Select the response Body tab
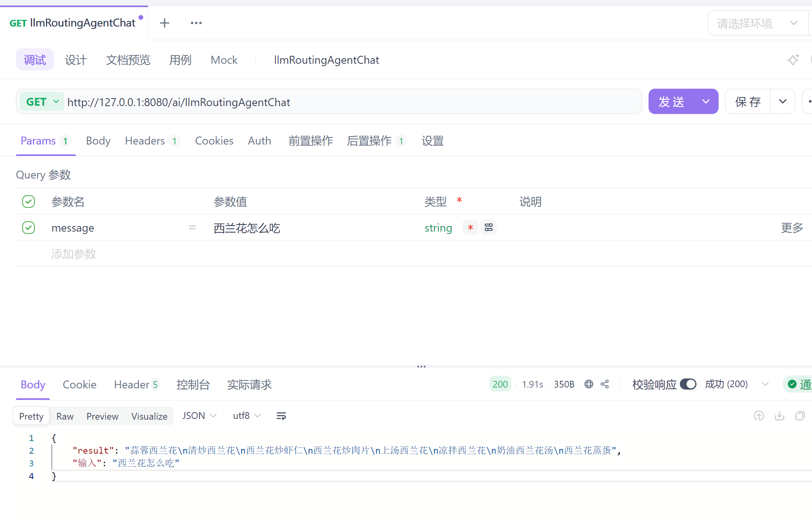Viewport: 812px width, 521px height. click(x=33, y=384)
